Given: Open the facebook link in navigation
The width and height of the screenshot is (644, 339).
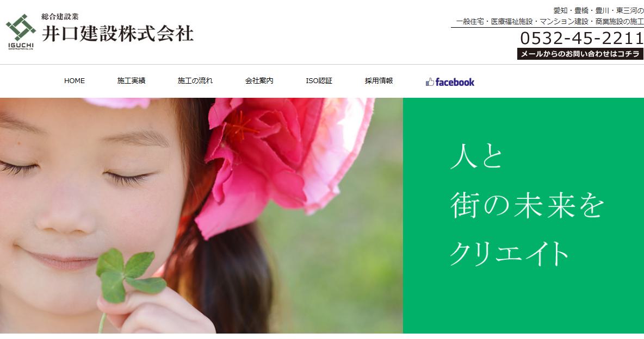Looking at the screenshot, I should pyautogui.click(x=450, y=82).
